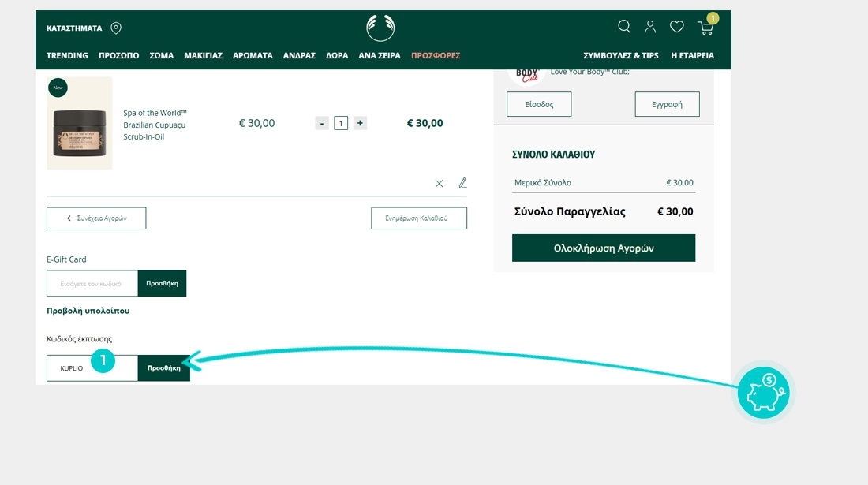Click the search magnifier icon

(x=623, y=27)
